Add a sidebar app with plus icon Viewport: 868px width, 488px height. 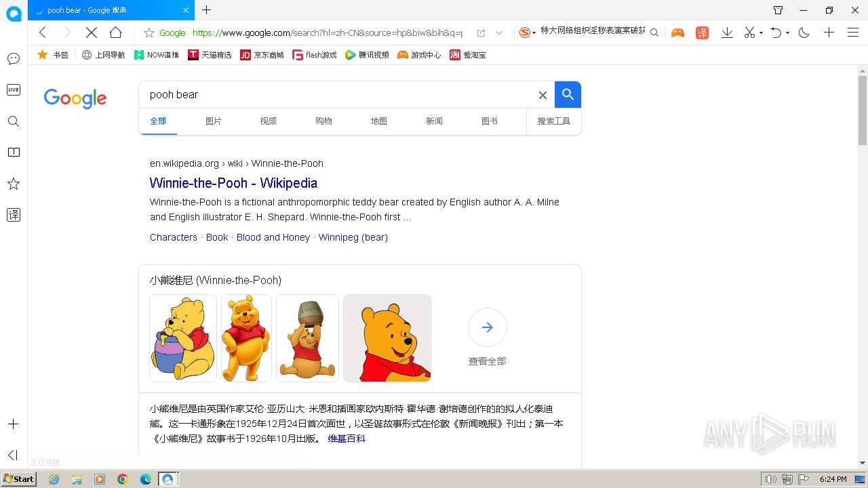(14, 424)
